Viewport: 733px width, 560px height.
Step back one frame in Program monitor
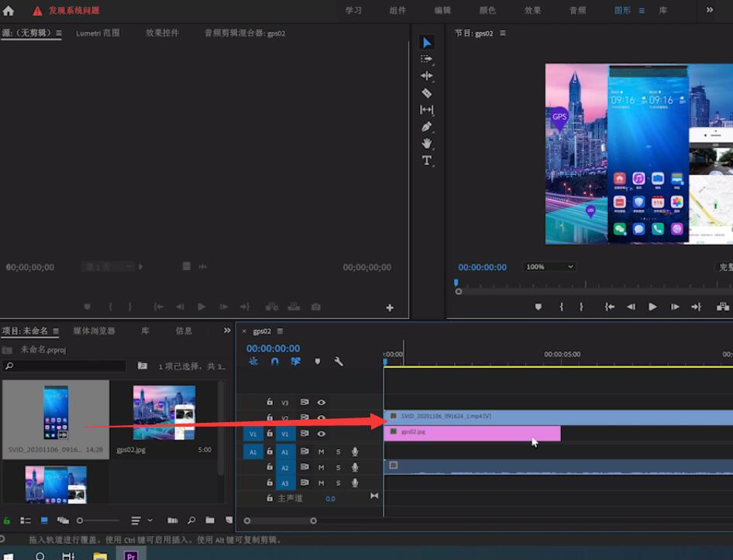[631, 307]
